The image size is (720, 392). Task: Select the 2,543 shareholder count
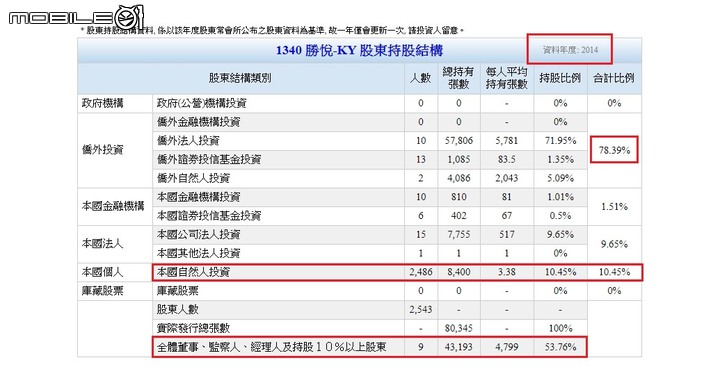tap(421, 310)
